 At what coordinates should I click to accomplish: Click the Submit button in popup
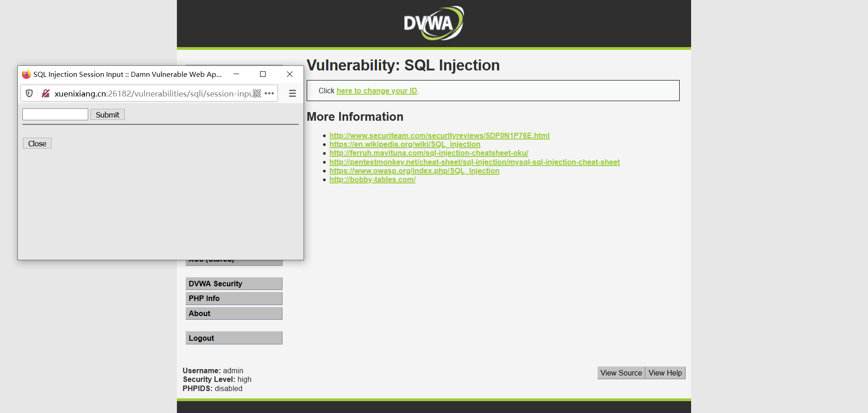107,114
